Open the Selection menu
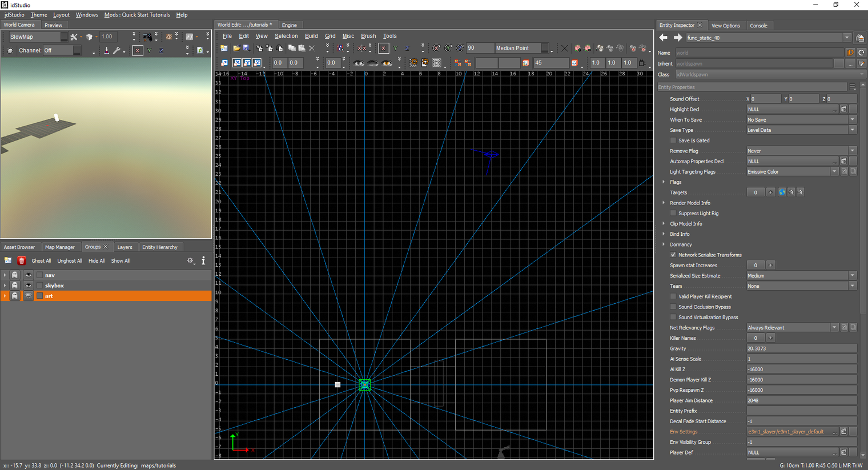 (x=286, y=36)
